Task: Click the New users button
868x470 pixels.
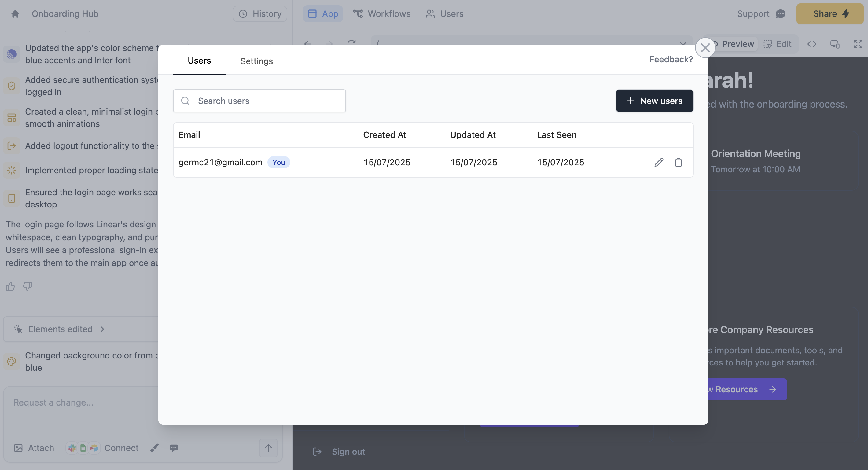Action: pyautogui.click(x=654, y=101)
